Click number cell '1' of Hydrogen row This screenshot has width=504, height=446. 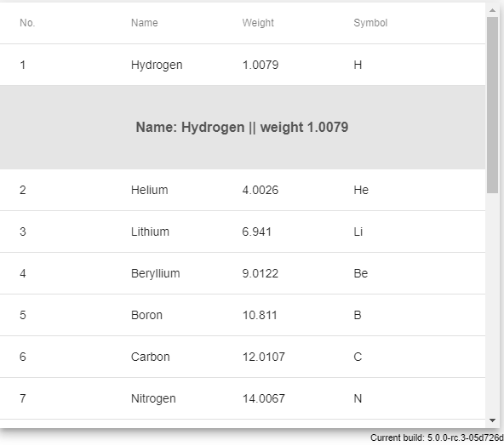click(x=22, y=65)
